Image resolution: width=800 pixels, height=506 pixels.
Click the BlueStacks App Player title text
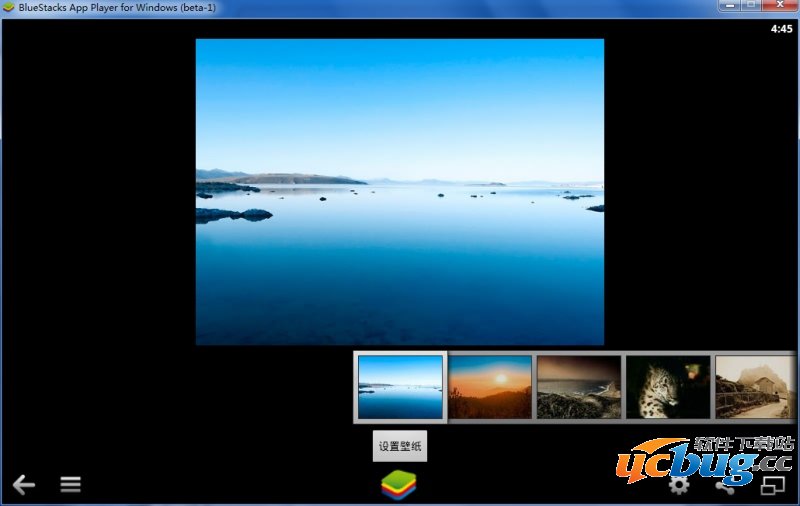coord(117,8)
